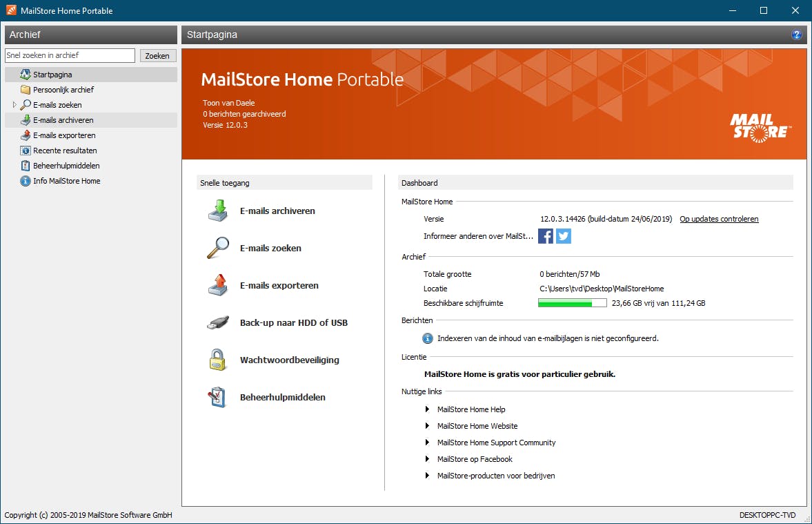
Task: Open E-mails zoeken quick access link
Action: pos(270,249)
